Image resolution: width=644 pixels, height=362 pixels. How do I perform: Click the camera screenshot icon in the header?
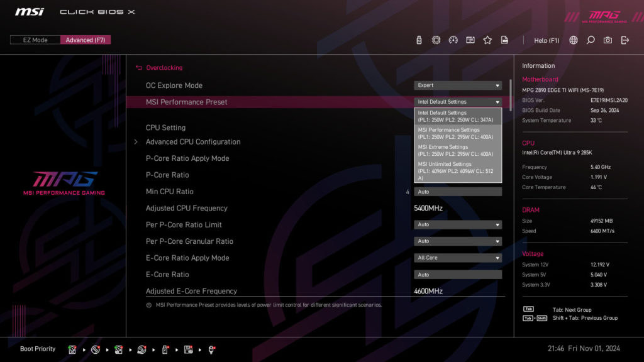tap(608, 39)
